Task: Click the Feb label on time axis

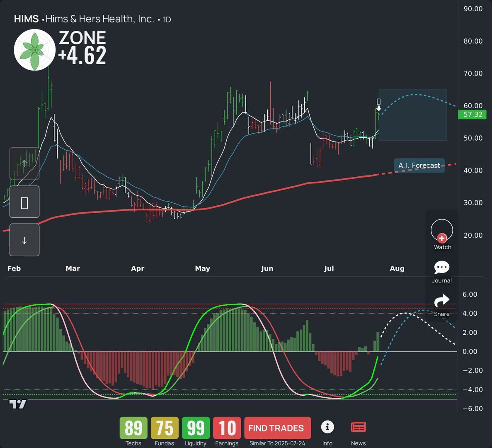Action: coord(14,268)
